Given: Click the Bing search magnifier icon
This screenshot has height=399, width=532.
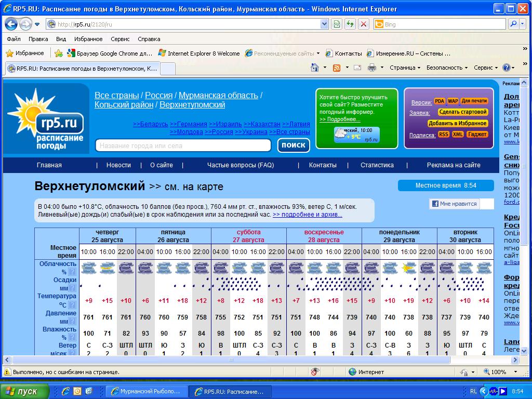Looking at the screenshot, I should tap(513, 24).
